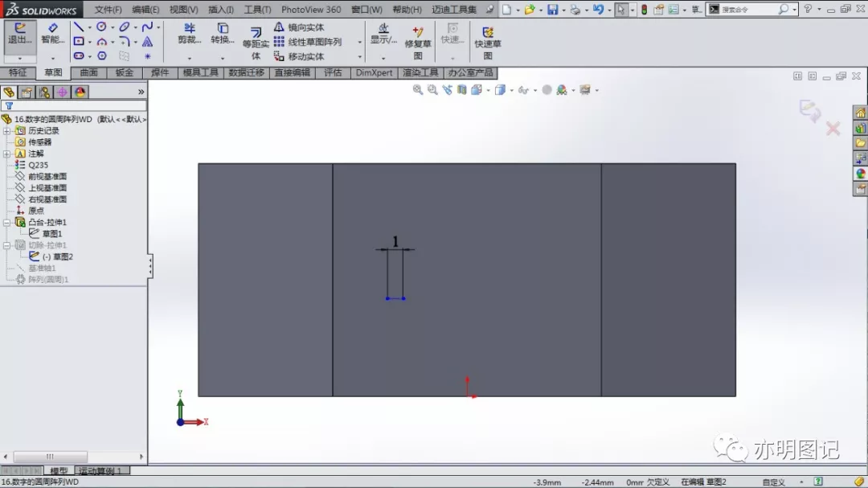The image size is (868, 488).
Task: Click the Save icon in title bar
Action: click(552, 10)
